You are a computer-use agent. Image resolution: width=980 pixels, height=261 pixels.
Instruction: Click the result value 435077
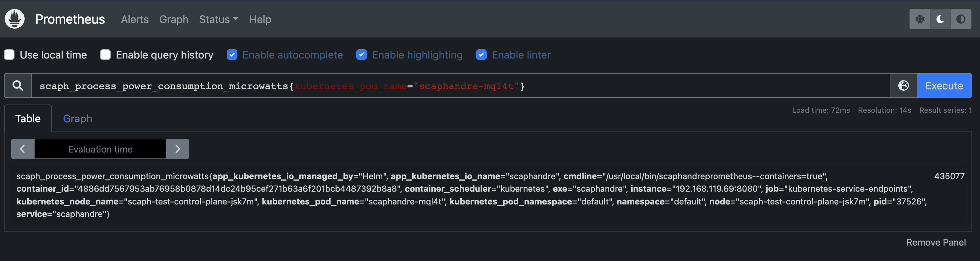pyautogui.click(x=949, y=176)
